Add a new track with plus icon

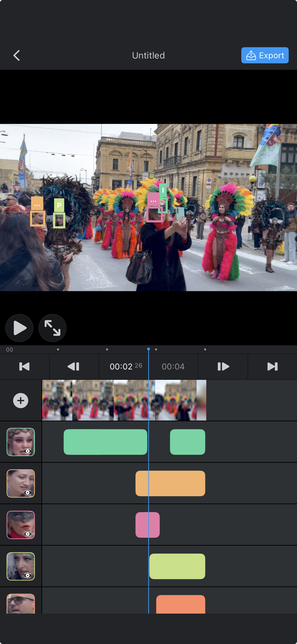(x=21, y=401)
